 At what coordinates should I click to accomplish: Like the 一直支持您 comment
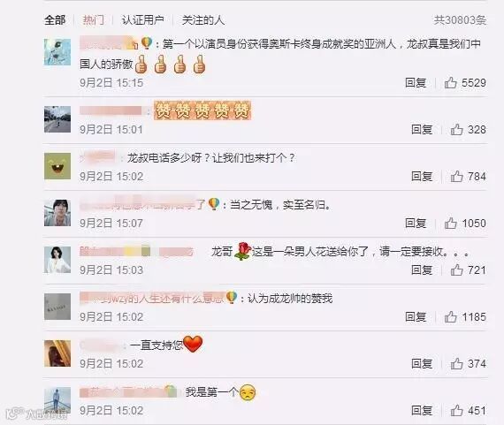click(x=457, y=364)
